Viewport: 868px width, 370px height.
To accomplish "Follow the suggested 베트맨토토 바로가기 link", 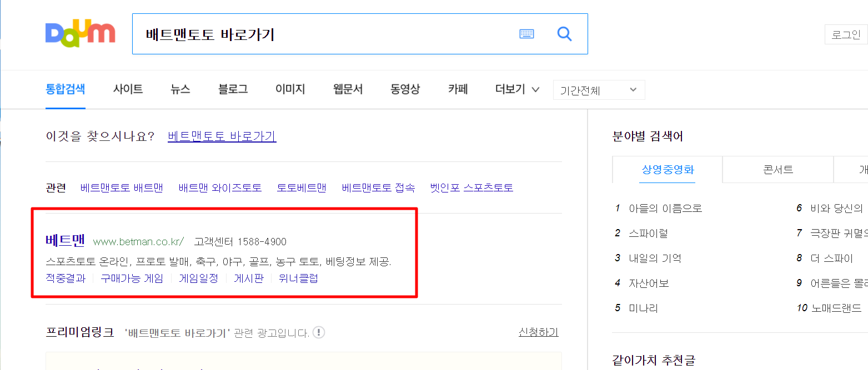I will coord(222,136).
